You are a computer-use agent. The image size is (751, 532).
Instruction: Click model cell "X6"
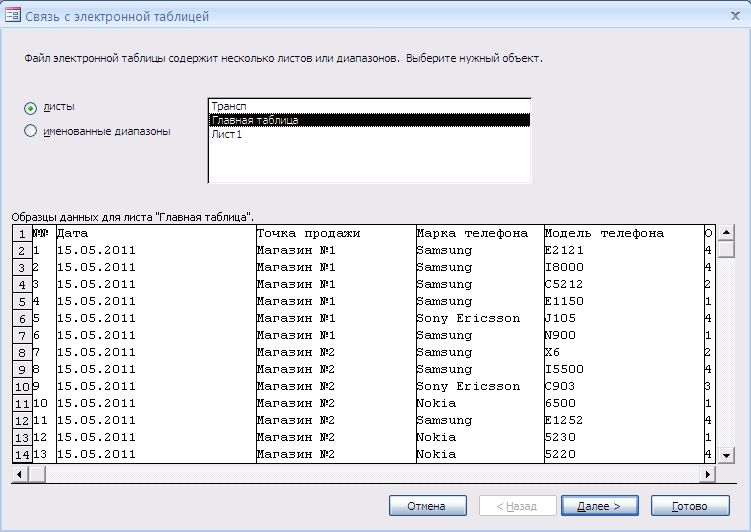(624, 352)
